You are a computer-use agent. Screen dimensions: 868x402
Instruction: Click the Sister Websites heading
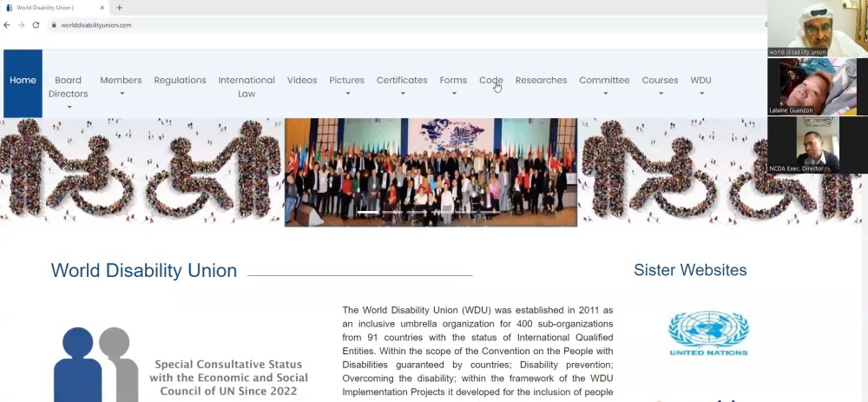pos(690,270)
